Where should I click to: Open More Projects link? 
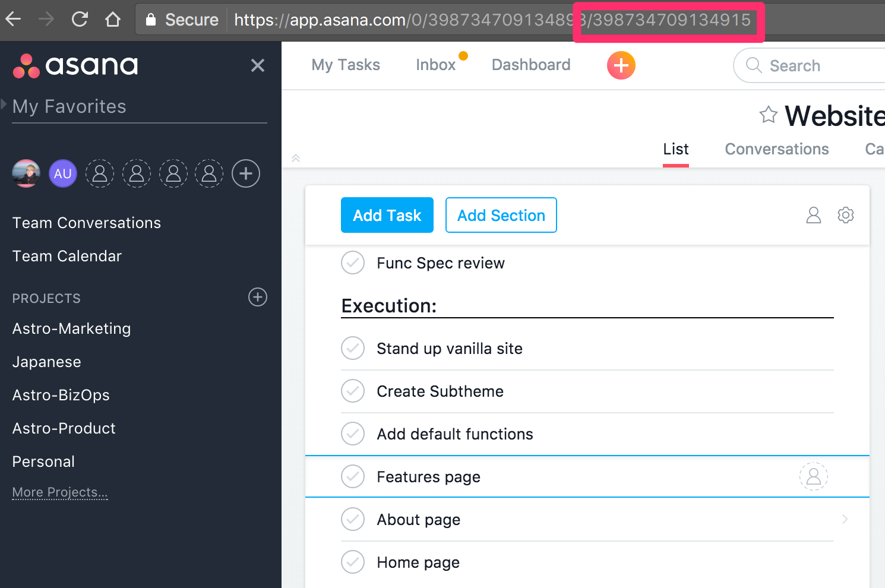point(59,492)
